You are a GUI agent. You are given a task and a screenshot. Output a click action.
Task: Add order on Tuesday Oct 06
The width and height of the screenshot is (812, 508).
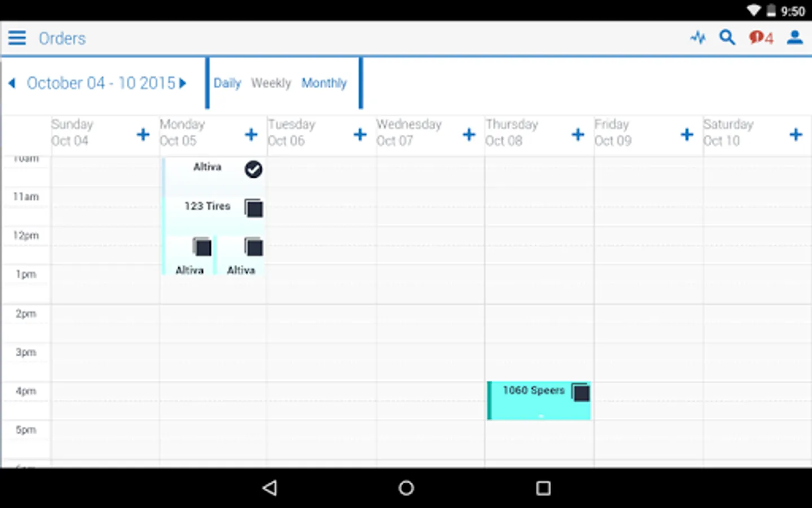click(360, 134)
